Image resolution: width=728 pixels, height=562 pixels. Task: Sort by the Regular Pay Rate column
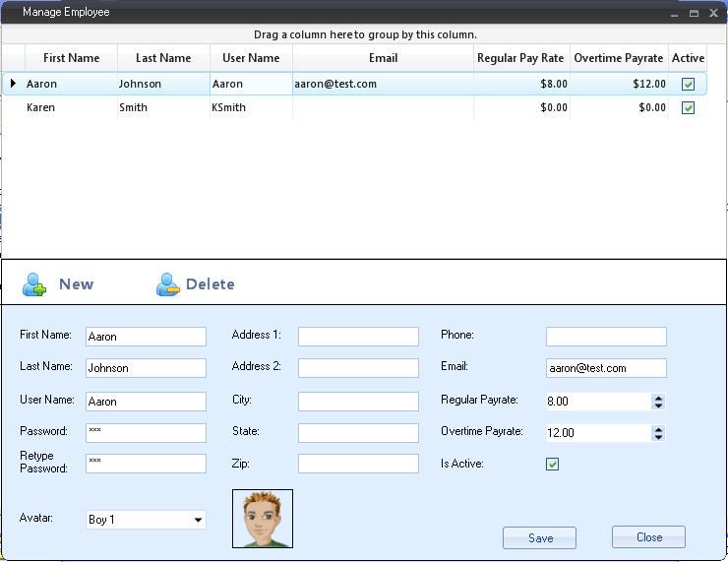(520, 58)
